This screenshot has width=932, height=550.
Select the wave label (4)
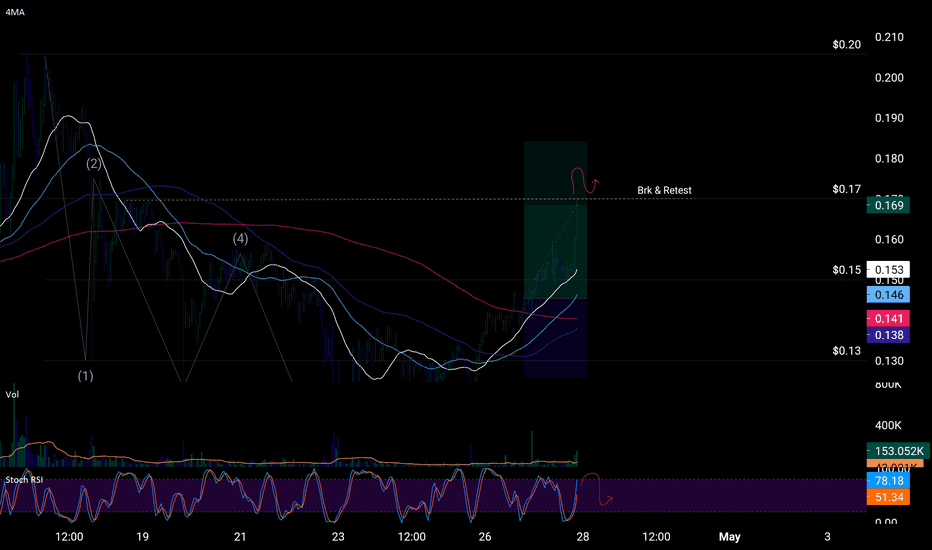(x=240, y=238)
